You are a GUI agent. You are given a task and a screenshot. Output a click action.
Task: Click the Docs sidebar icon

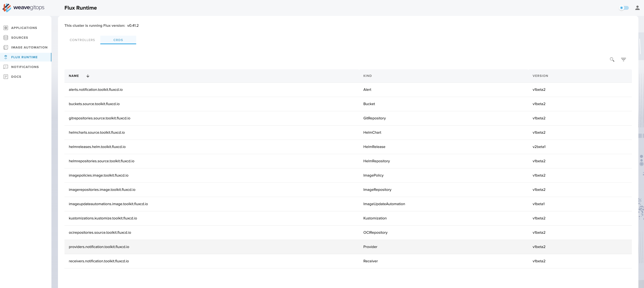(6, 77)
